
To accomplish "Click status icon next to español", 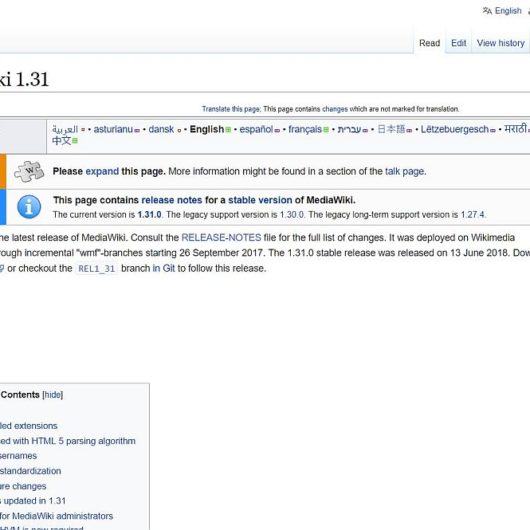I will pos(277,130).
